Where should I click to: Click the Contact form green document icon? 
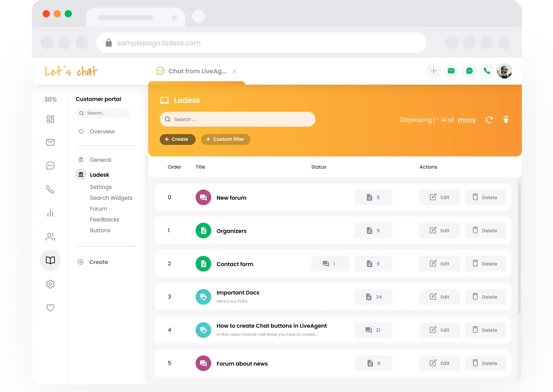[203, 264]
